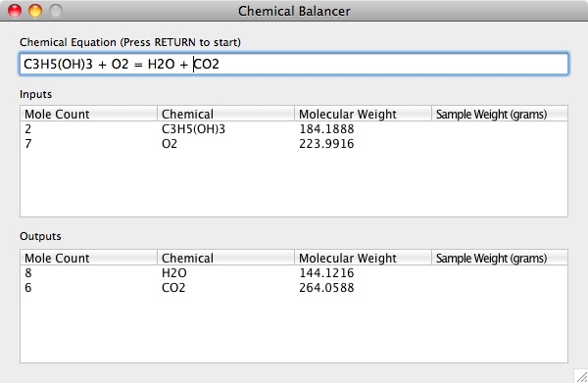The width and height of the screenshot is (588, 383).
Task: Click Sample Weight cell for H2O
Action: (x=500, y=273)
